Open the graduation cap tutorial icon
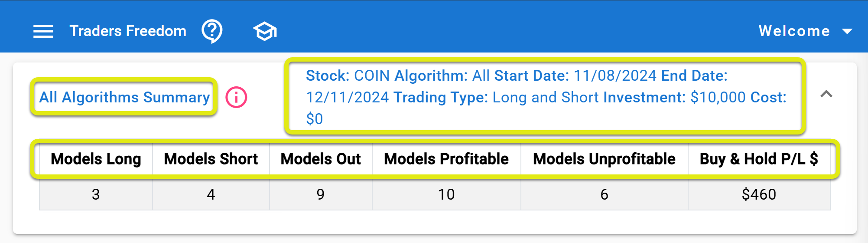The width and height of the screenshot is (868, 243). click(x=265, y=32)
